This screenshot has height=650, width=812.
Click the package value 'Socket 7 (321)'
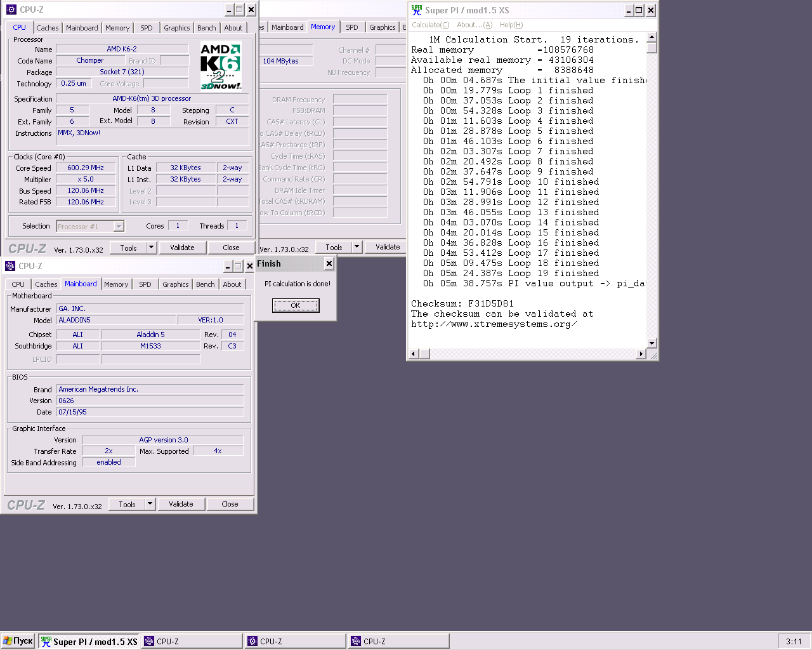[122, 72]
